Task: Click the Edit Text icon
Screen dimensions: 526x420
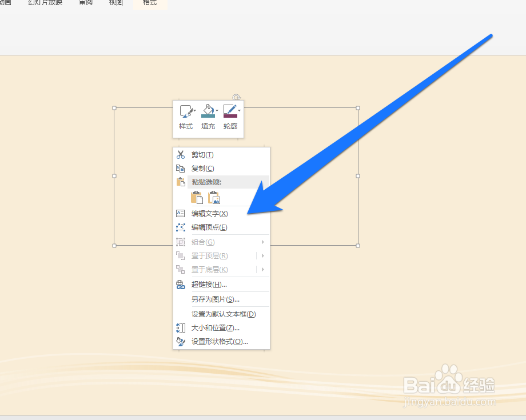Action: point(181,213)
